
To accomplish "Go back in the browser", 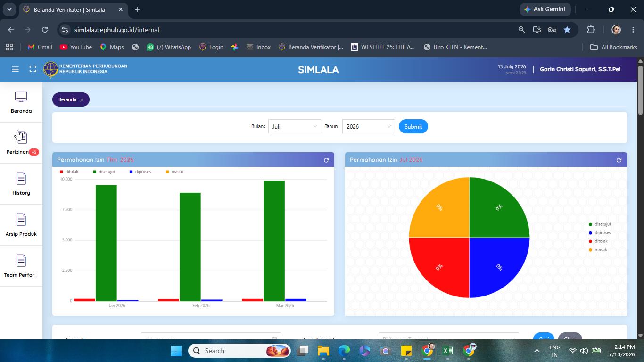I will coord(11,30).
